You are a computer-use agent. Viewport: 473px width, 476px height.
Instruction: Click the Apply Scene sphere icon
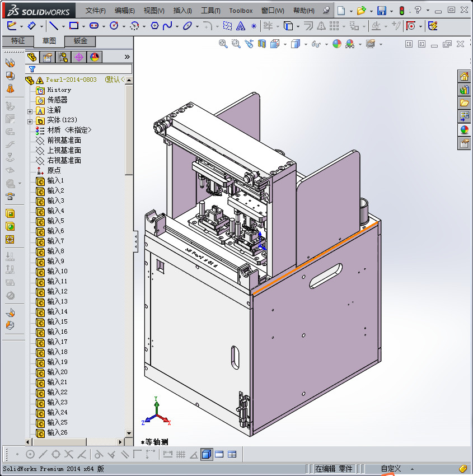click(350, 44)
